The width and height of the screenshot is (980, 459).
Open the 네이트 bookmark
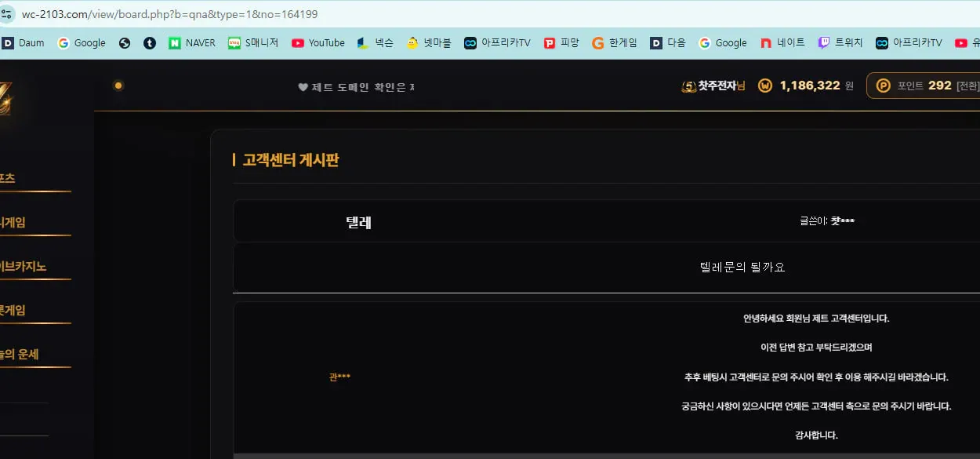(x=782, y=43)
